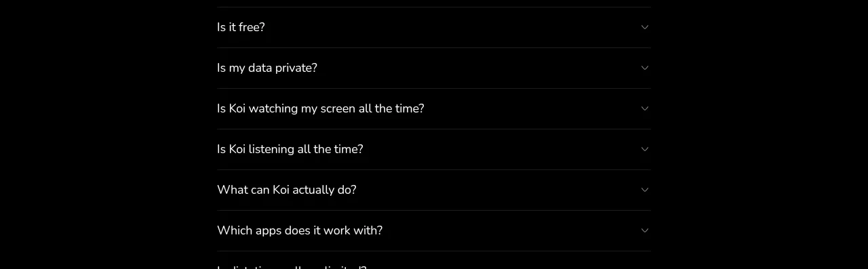Click the chevron next to "Is my data private?"
The image size is (868, 269).
pyautogui.click(x=645, y=68)
